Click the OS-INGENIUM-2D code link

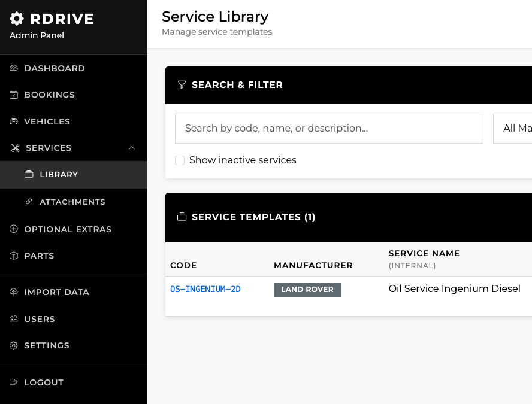(x=205, y=289)
